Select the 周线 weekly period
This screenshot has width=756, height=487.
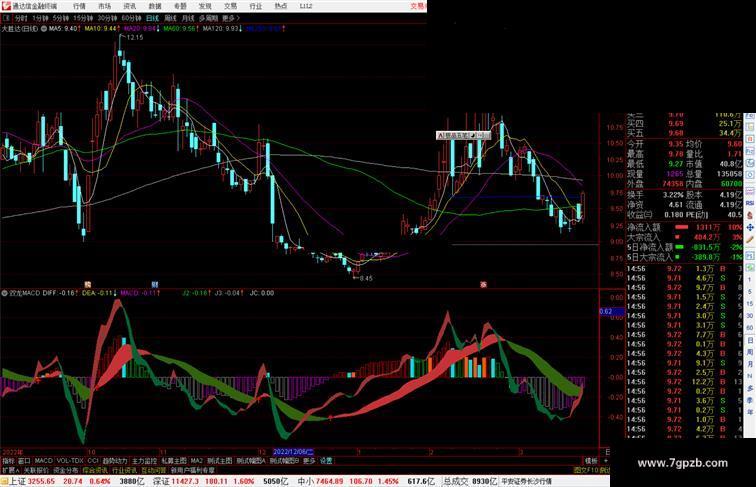pyautogui.click(x=170, y=18)
